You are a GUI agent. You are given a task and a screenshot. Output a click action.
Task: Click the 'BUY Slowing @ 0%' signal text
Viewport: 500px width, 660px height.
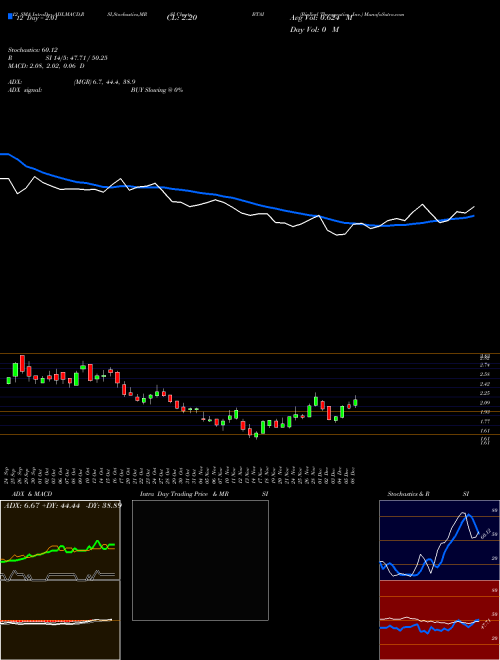pos(157,90)
